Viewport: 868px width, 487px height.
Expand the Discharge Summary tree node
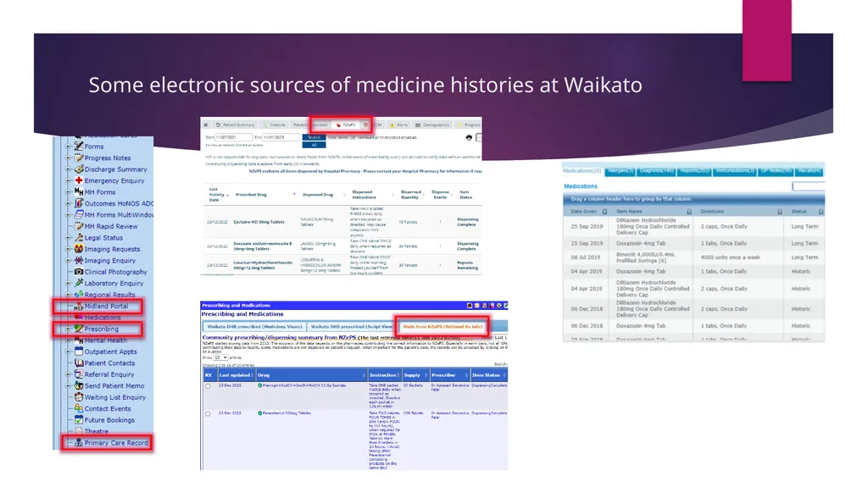click(x=68, y=169)
